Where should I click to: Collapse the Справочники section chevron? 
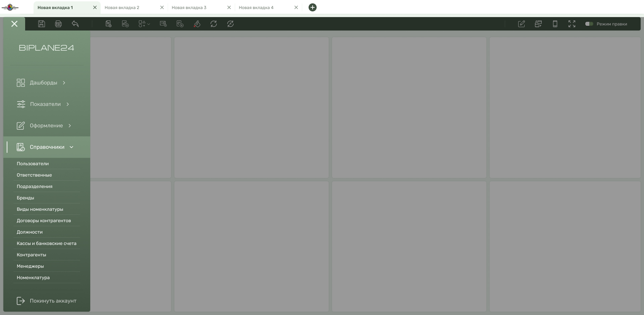tap(71, 147)
